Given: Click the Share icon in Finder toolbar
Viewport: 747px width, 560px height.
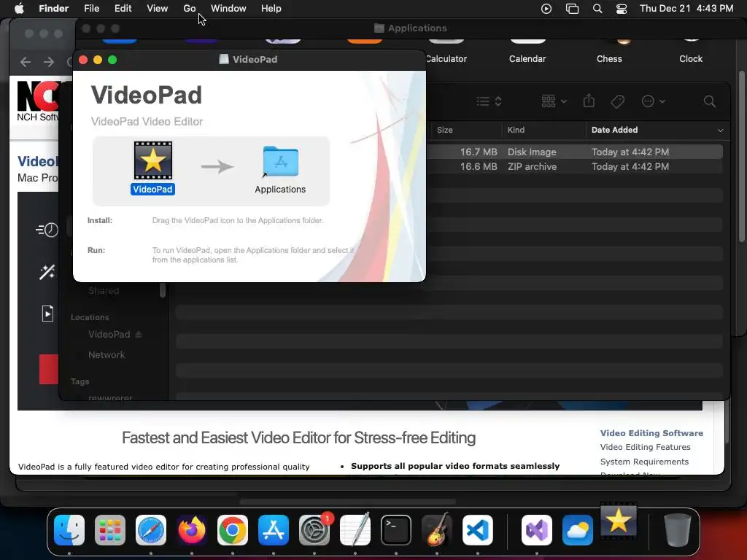Looking at the screenshot, I should 589,101.
